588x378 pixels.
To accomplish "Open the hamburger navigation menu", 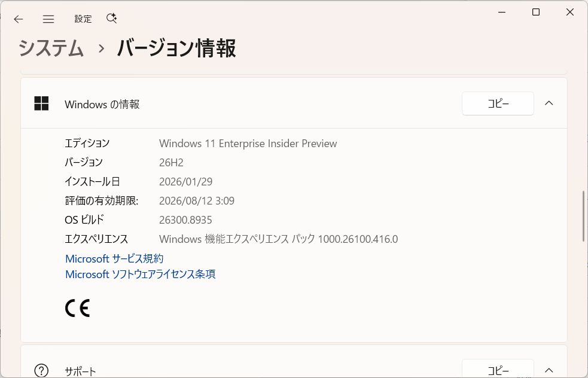I will click(48, 19).
